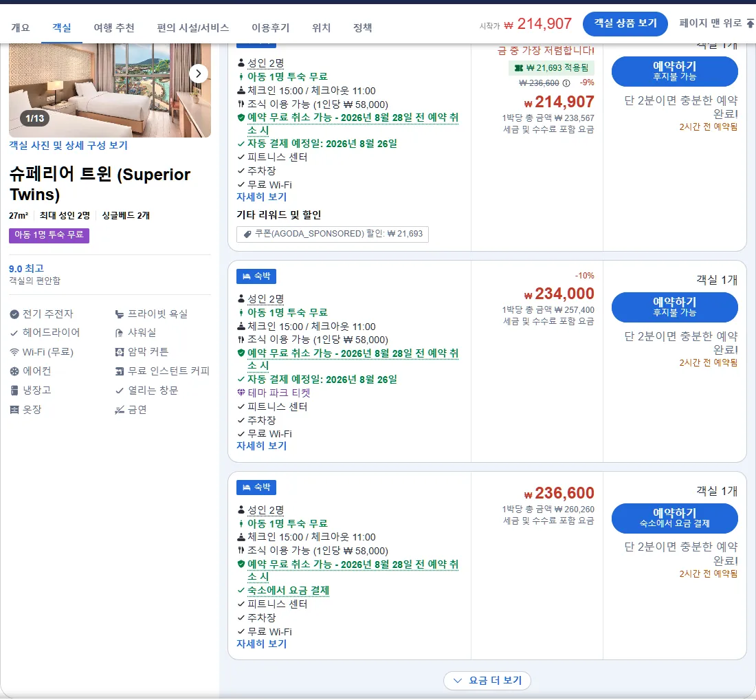Click 예약하기 for the ₩236,600 rate
Screen dimensions: 756x700
pos(674,518)
